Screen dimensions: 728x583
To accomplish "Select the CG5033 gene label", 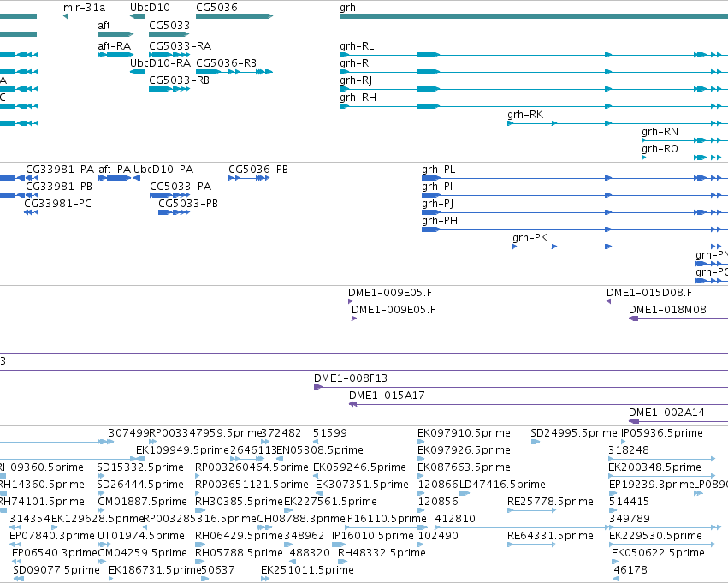I will [169, 25].
